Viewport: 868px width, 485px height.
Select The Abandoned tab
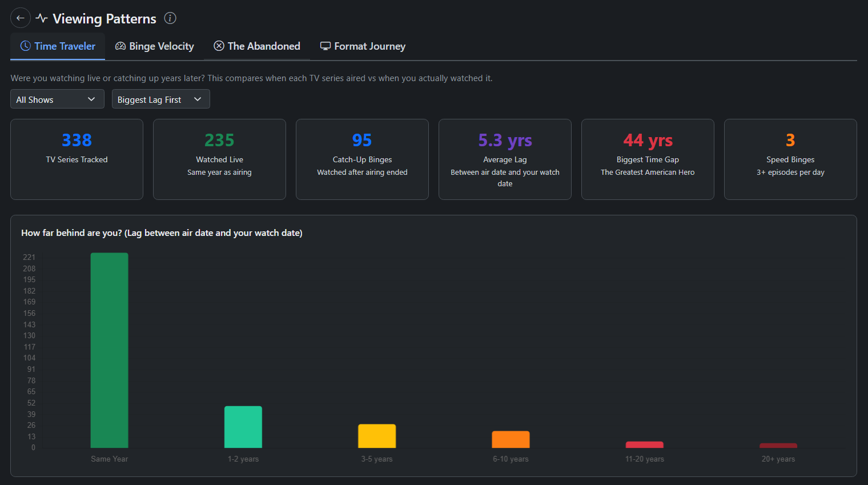[257, 46]
